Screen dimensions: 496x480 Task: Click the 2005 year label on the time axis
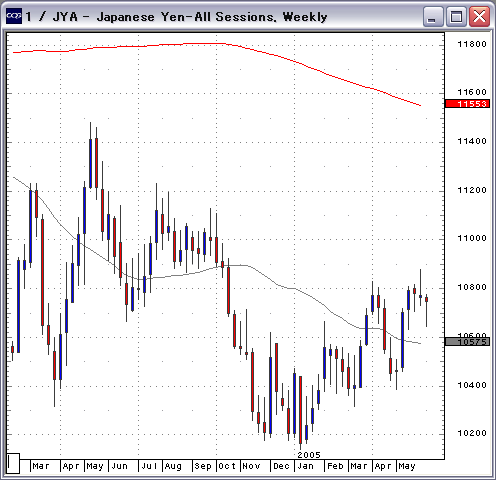point(309,455)
